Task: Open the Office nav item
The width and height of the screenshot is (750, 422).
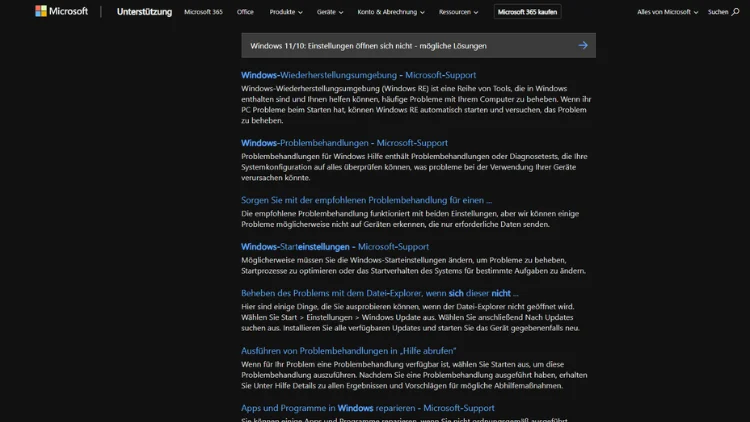Action: (245, 12)
